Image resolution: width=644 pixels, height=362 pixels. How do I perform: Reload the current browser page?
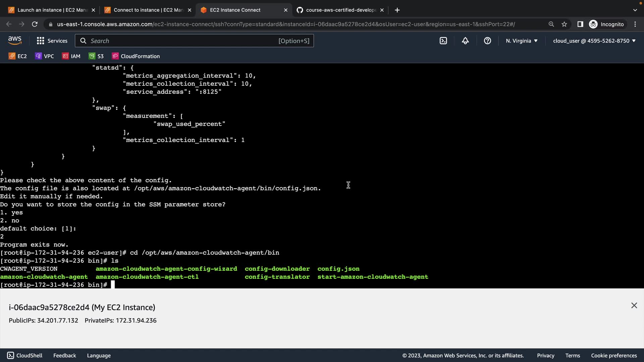35,24
